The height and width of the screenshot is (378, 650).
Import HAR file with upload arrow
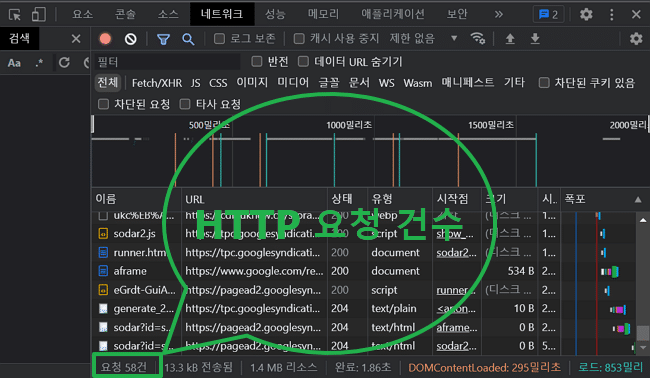point(510,39)
